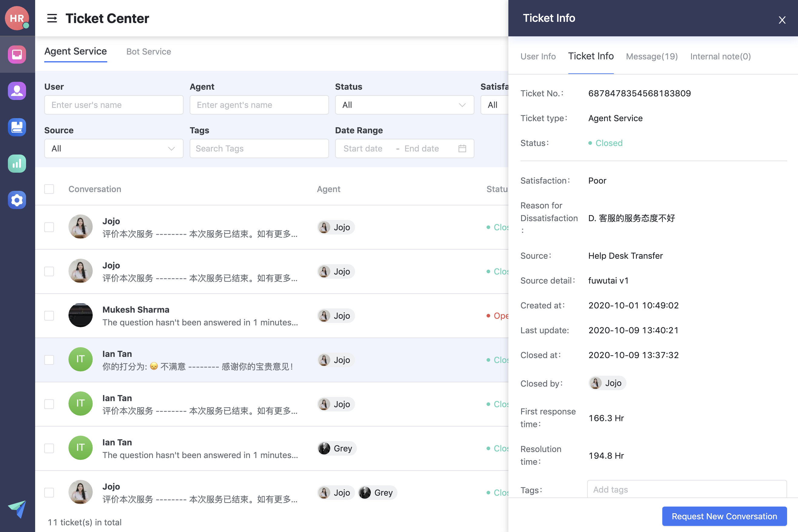Select the Mukesh Sharma ticket checkbox
This screenshot has height=532, width=798.
pos(49,316)
